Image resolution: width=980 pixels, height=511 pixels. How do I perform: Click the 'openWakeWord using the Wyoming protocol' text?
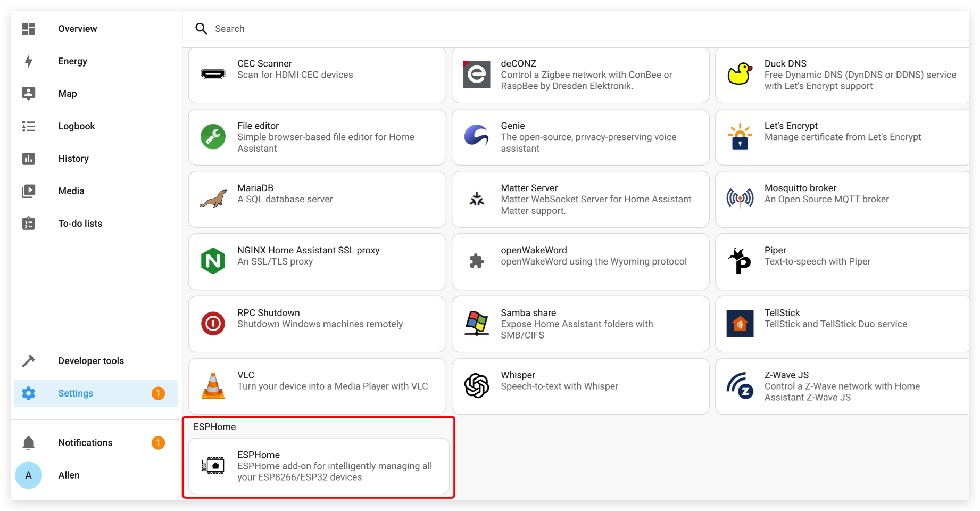pos(594,261)
